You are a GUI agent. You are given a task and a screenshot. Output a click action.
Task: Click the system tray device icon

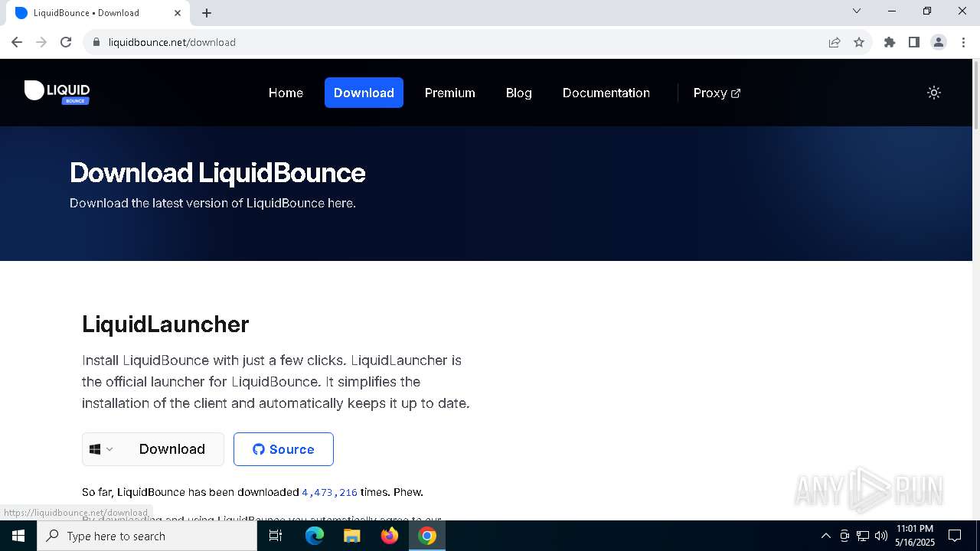[844, 536]
